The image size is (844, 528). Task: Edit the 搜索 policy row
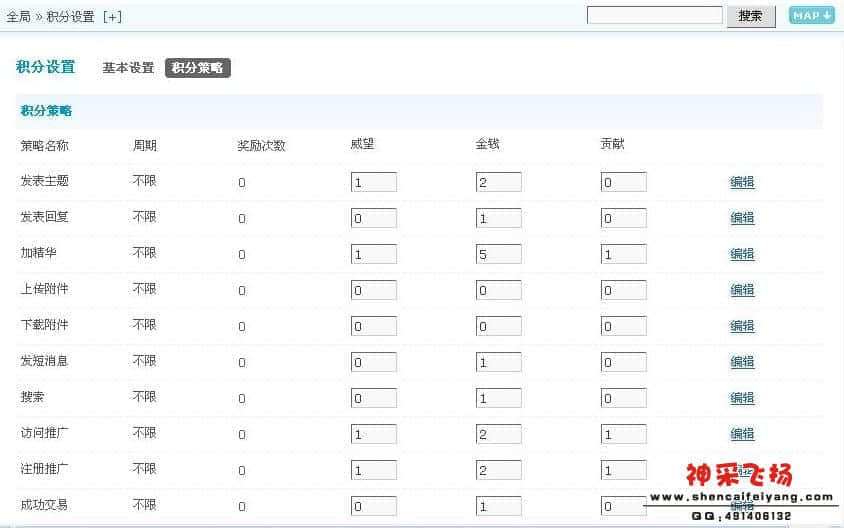[x=742, y=398]
